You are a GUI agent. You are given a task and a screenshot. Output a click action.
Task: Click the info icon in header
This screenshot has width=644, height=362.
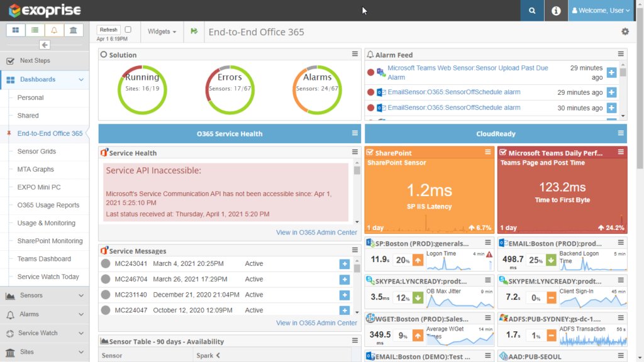(556, 11)
